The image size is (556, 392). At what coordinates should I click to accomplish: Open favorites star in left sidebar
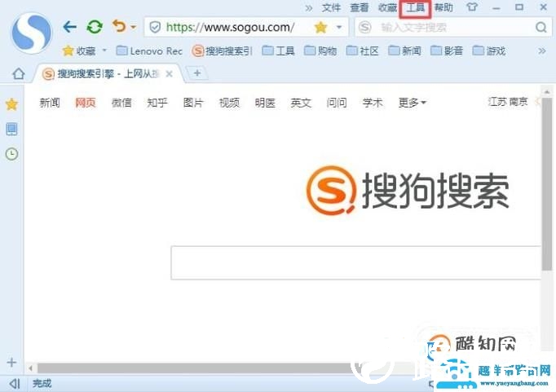pyautogui.click(x=11, y=104)
